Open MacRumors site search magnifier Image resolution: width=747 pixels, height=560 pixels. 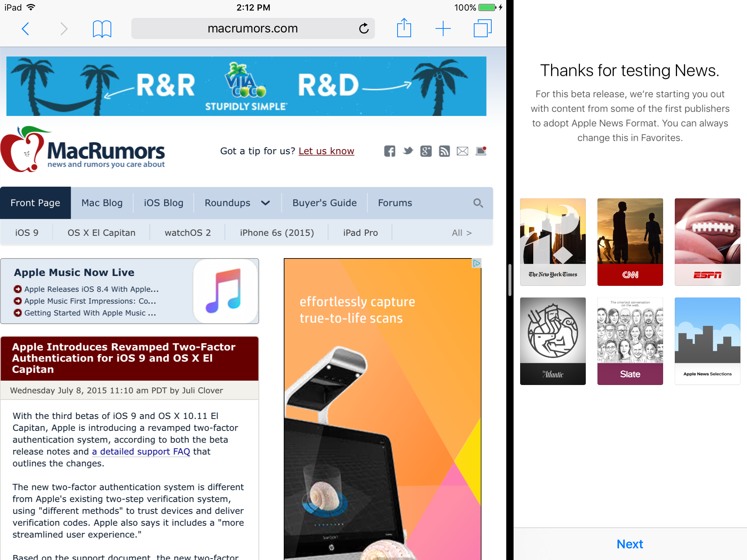point(478,203)
